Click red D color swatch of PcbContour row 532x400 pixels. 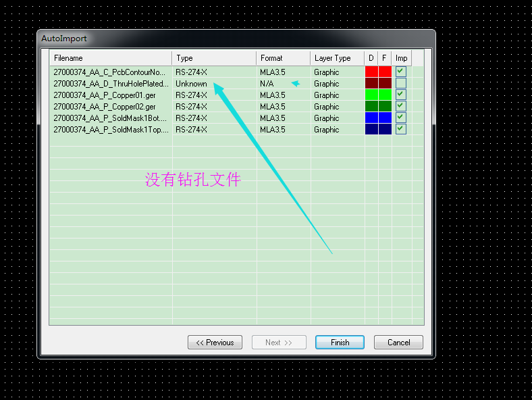pos(371,72)
